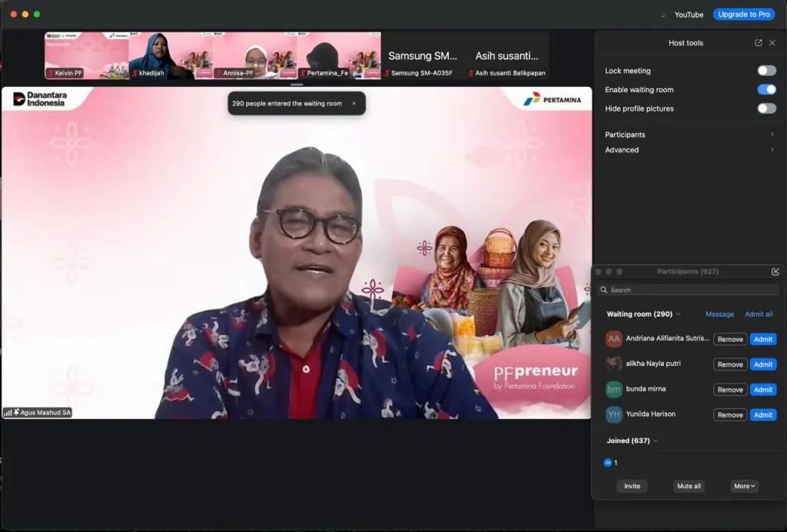
Task: Click the signal strength icon by Agus Mashud
Action: click(8, 413)
